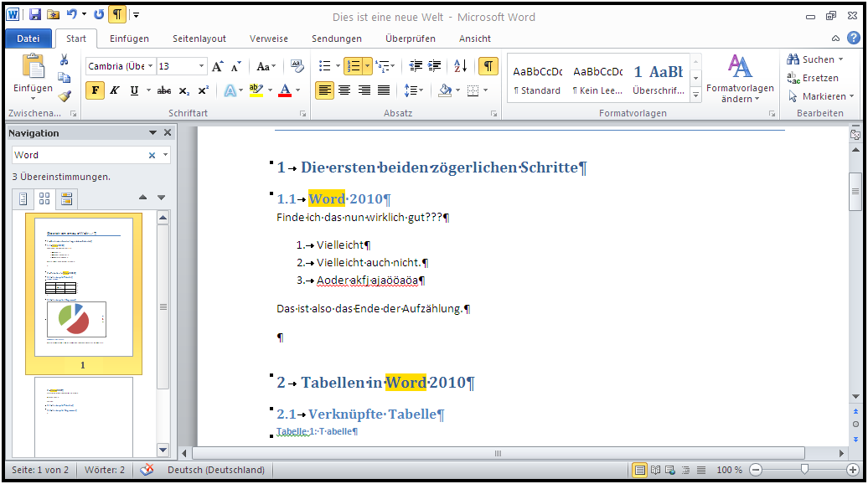Click the red font color button
The image size is (868, 484).
285,90
